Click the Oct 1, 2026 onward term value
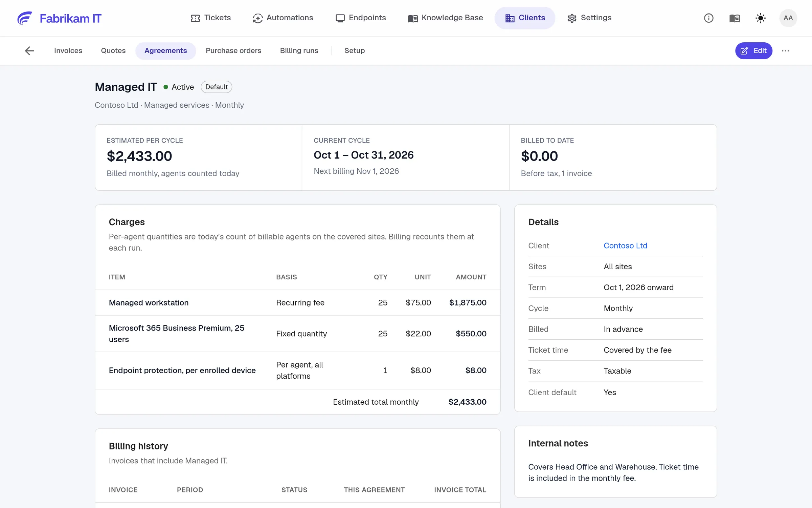 tap(638, 287)
